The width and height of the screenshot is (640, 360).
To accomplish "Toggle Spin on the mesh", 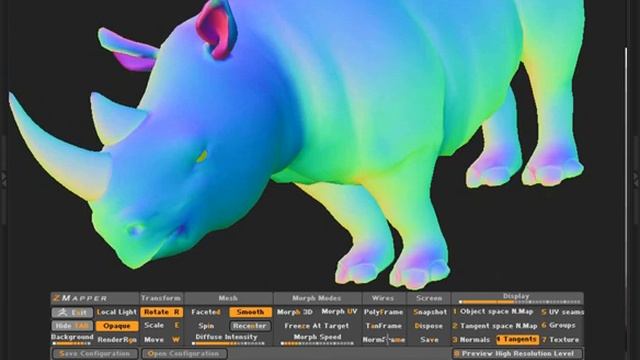I will (x=206, y=326).
